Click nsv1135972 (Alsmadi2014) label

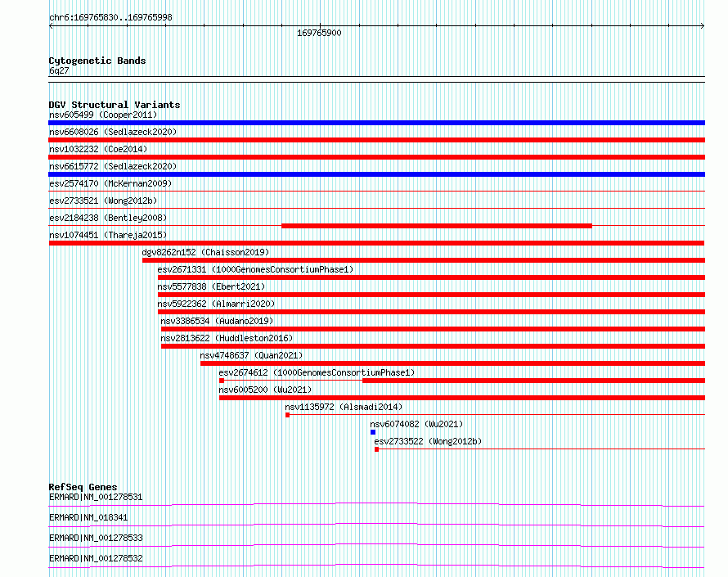344,407
